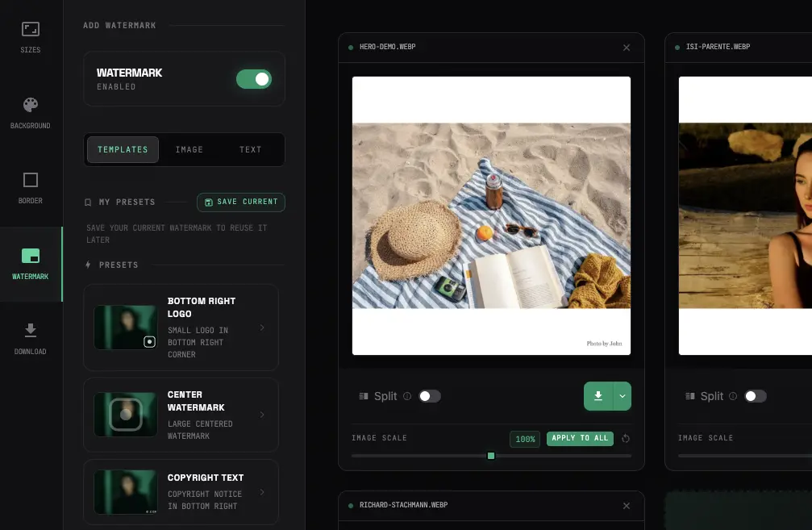Close the RICHARD-STACHMANN.WEBP card
The image size is (812, 530).
click(x=627, y=506)
